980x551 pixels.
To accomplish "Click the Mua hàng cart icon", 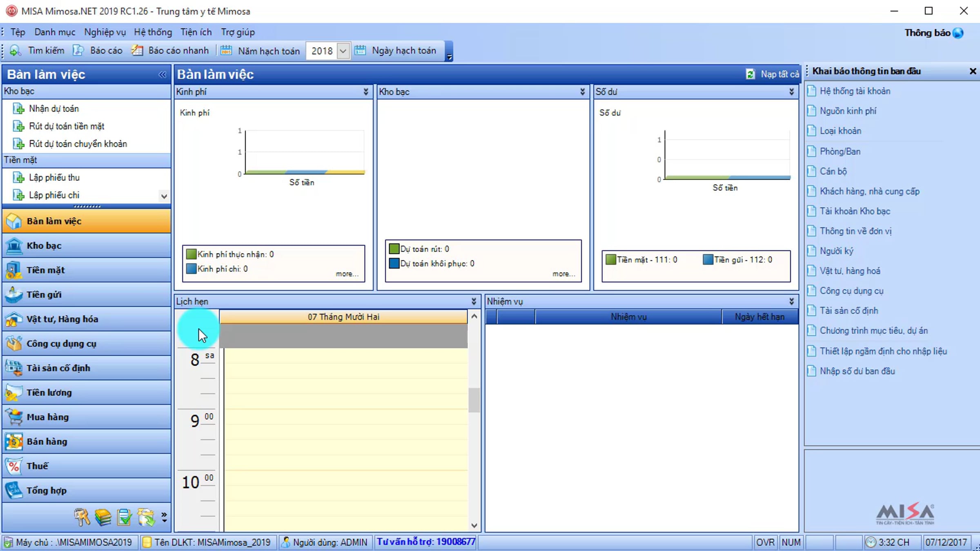I will coord(14,417).
